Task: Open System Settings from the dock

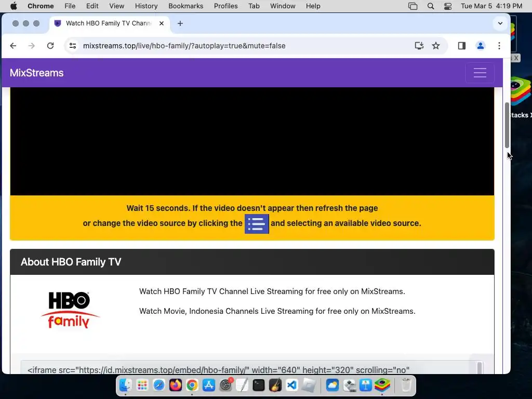Action: tap(225, 385)
